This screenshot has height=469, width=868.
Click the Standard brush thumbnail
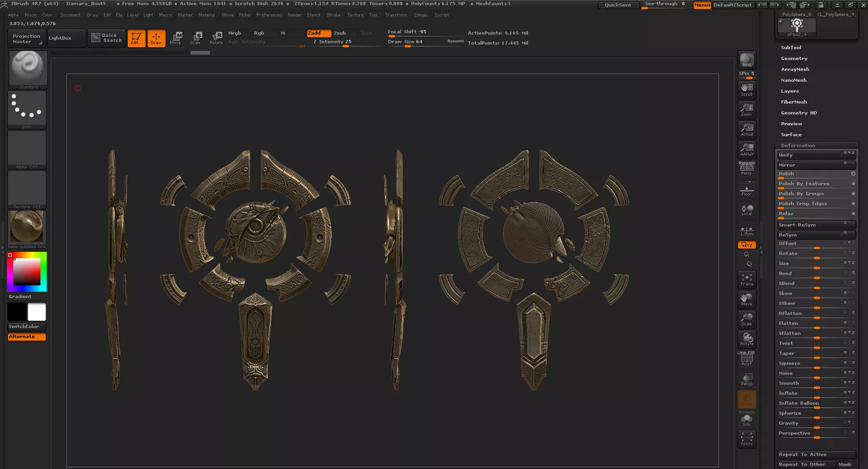coord(28,68)
